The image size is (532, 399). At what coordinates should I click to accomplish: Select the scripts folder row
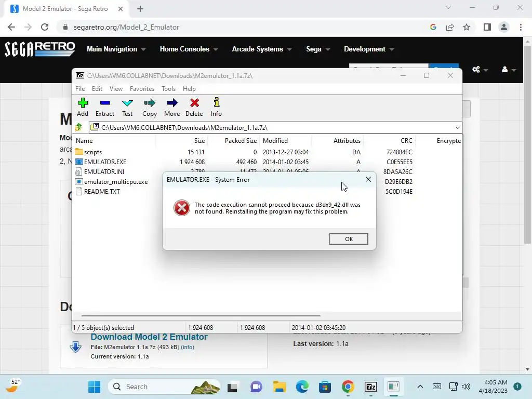(267, 152)
